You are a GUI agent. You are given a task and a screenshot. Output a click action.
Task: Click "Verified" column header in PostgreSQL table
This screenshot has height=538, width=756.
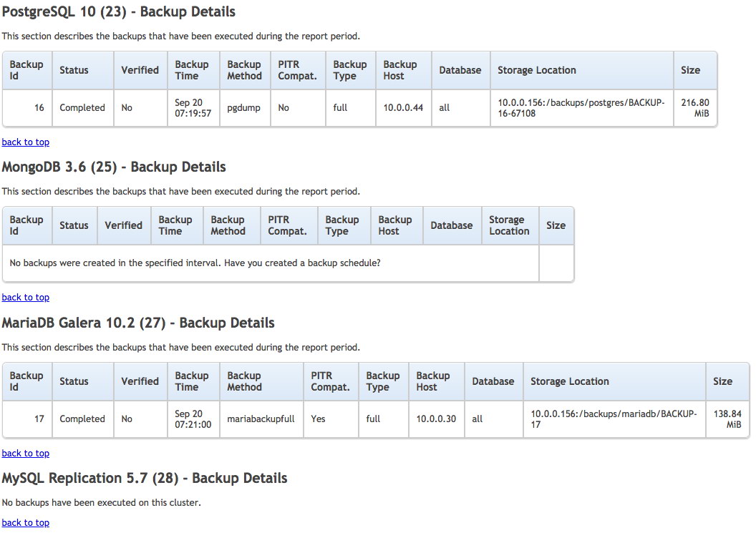point(140,70)
